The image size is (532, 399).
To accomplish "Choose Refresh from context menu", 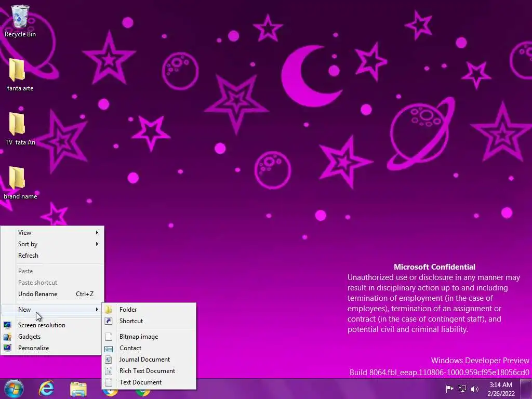I will coord(52,256).
